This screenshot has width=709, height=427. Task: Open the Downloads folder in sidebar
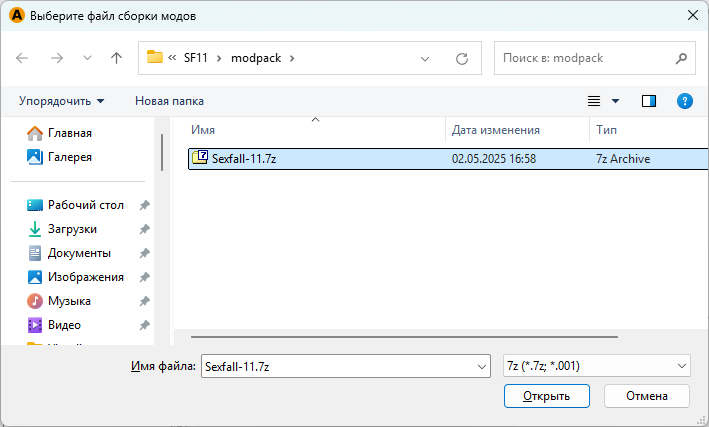tap(72, 229)
